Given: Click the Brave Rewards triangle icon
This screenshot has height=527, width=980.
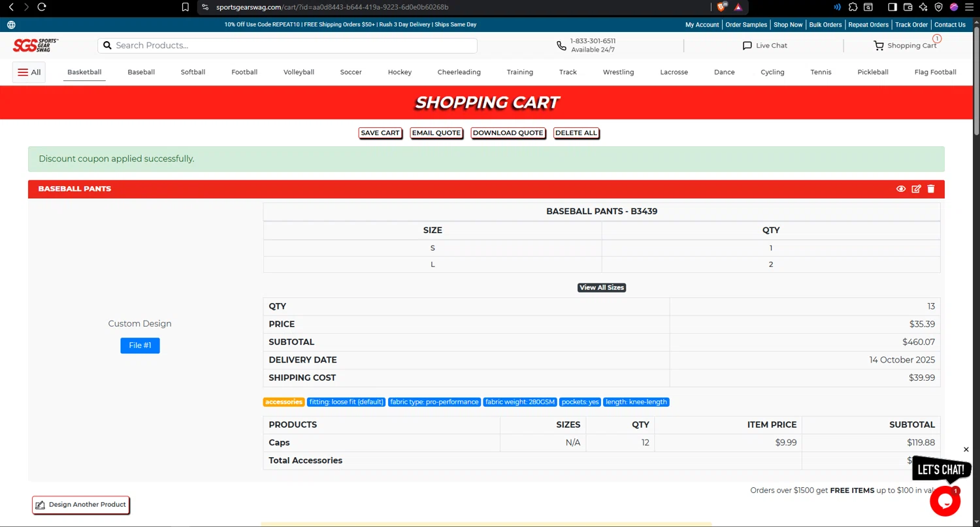Looking at the screenshot, I should click(x=738, y=7).
